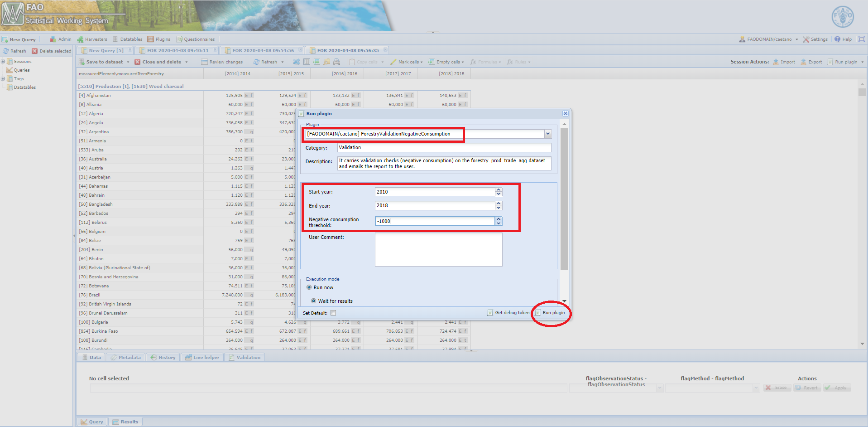Image resolution: width=868 pixels, height=427 pixels.
Task: Click the [2018] 2018 column header
Action: [444, 73]
